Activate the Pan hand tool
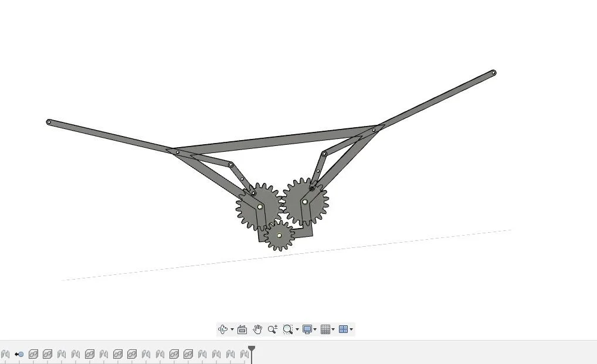Image resolution: width=597 pixels, height=364 pixels. 257,329
